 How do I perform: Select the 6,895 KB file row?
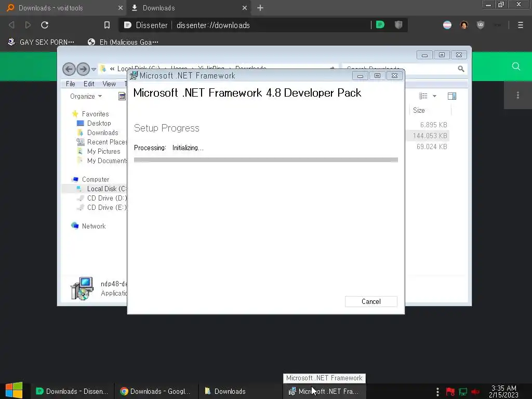pos(428,125)
